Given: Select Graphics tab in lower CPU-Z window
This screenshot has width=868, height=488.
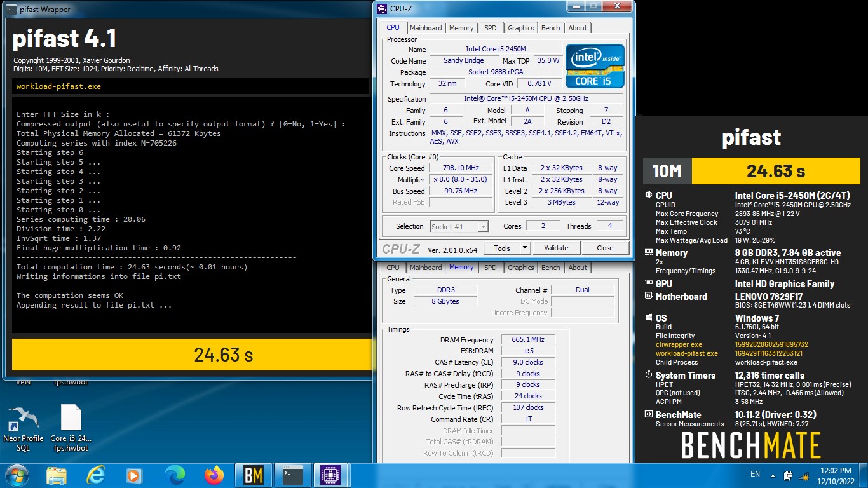Looking at the screenshot, I should 521,268.
